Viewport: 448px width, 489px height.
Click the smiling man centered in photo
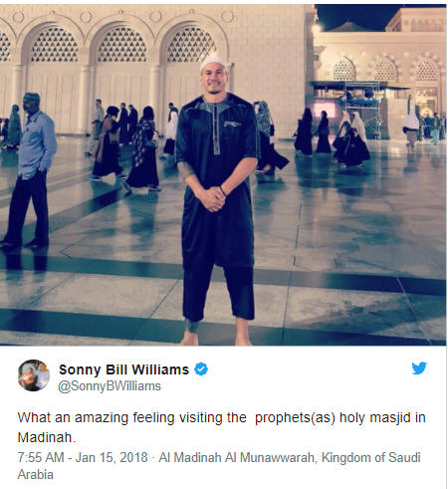(x=216, y=201)
